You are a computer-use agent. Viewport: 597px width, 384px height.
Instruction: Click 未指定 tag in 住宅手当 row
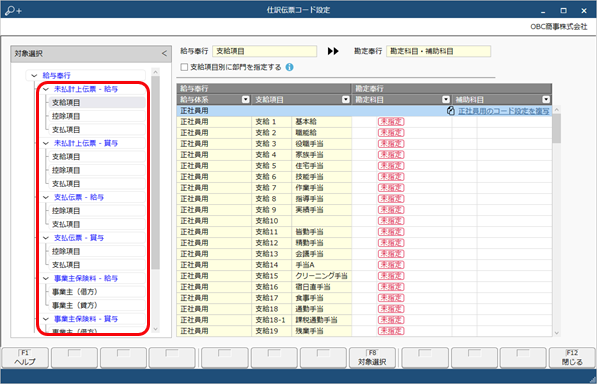coord(391,166)
